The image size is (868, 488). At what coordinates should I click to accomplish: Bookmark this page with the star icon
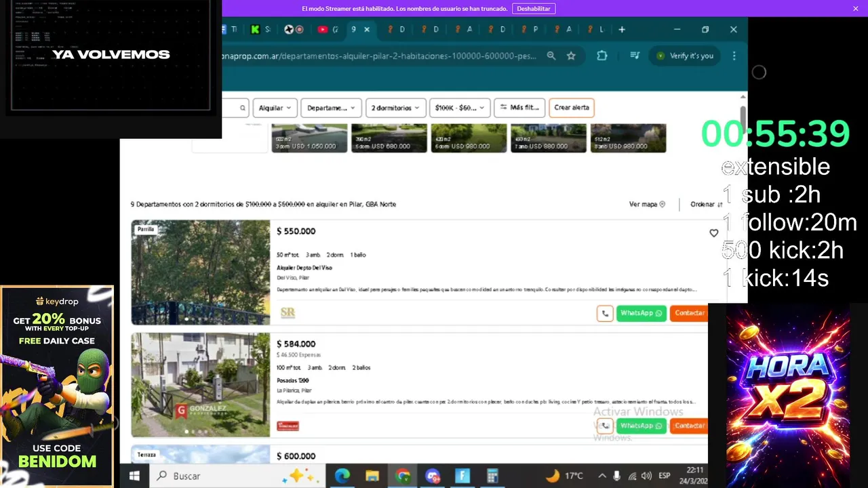[x=571, y=56]
